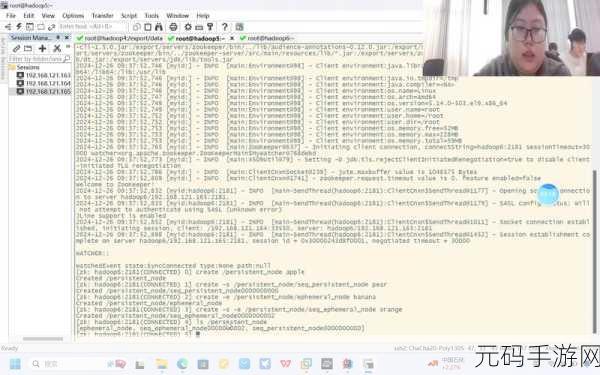This screenshot has width=600, height=375.
Task: Switch to root@hadoop6 tab
Action: 267,38
